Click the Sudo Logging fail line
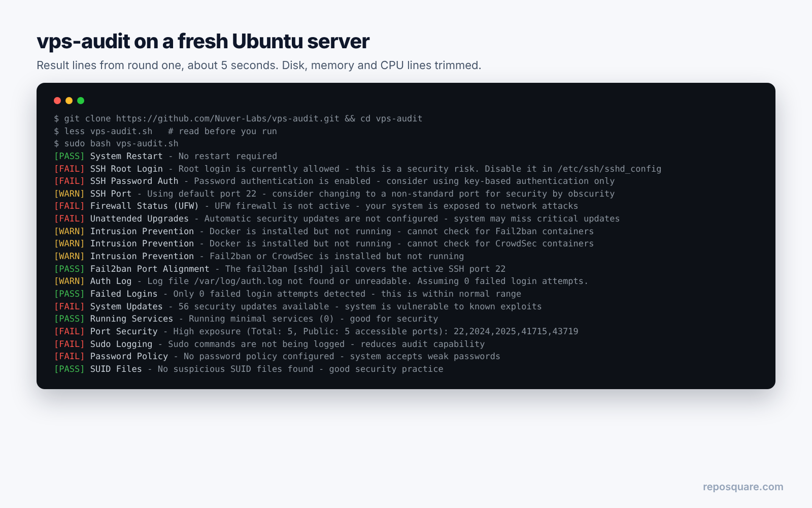This screenshot has width=812, height=508. [x=269, y=344]
